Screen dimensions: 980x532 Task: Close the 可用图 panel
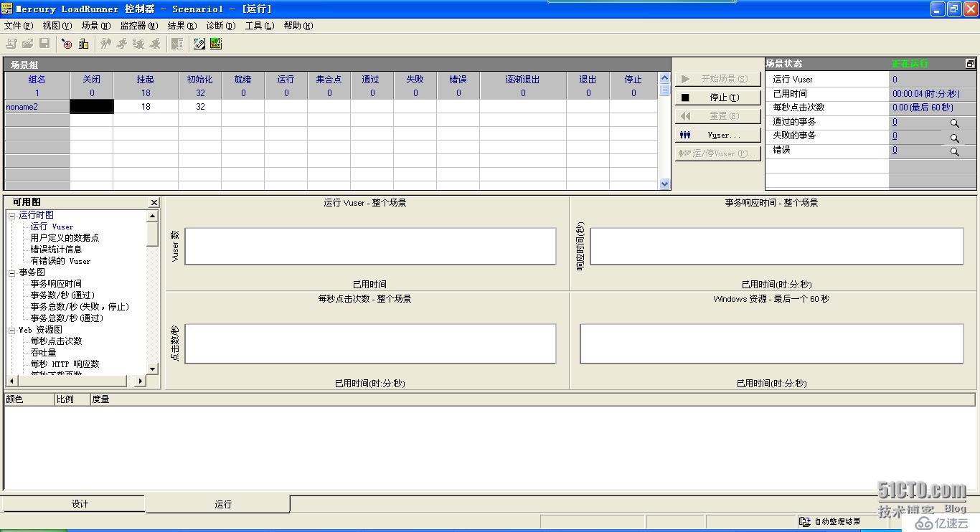click(x=154, y=203)
